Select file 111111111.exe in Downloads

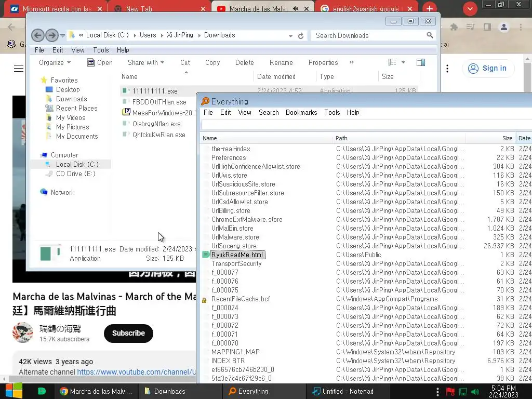(x=155, y=91)
